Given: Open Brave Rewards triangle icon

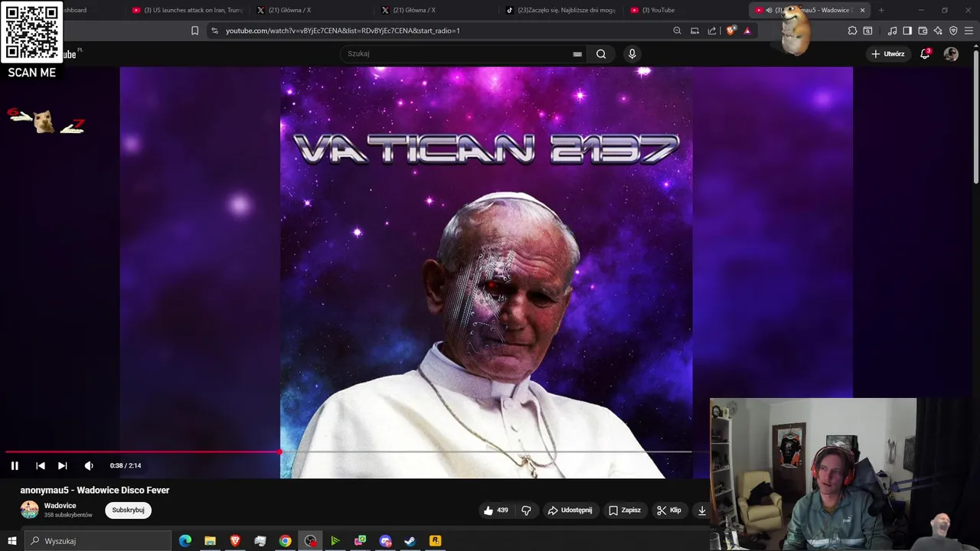Looking at the screenshot, I should tap(747, 31).
